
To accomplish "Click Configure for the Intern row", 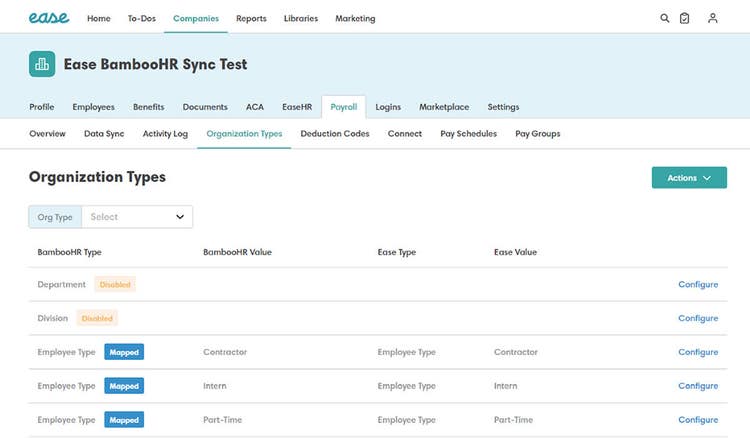I will 698,385.
